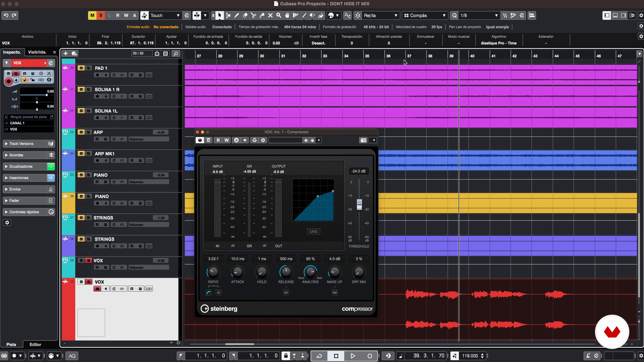644x362 pixels.
Task: Select the Draw pencil tool
Action: [236, 15]
